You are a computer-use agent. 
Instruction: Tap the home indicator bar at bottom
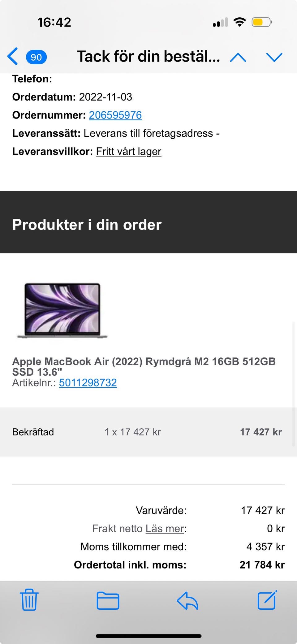pos(148,636)
